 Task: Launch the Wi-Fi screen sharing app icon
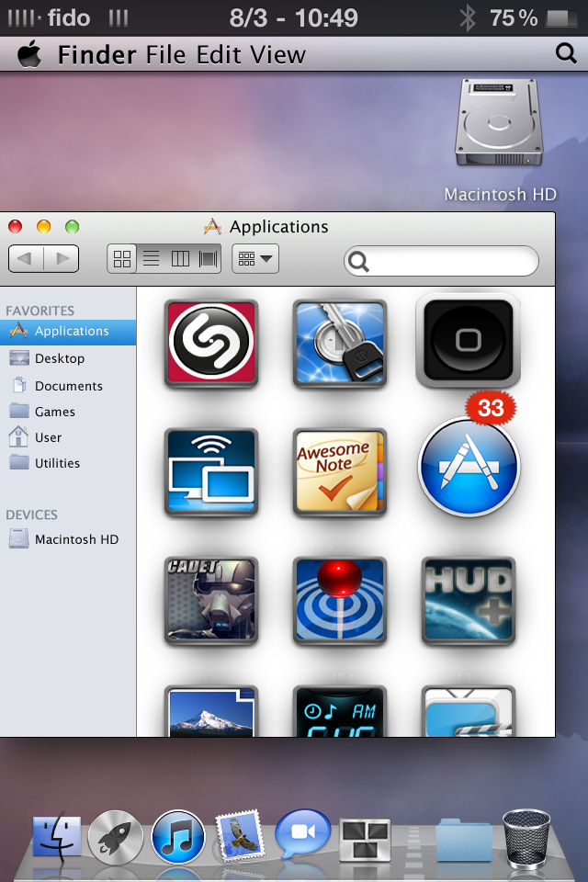(x=211, y=471)
